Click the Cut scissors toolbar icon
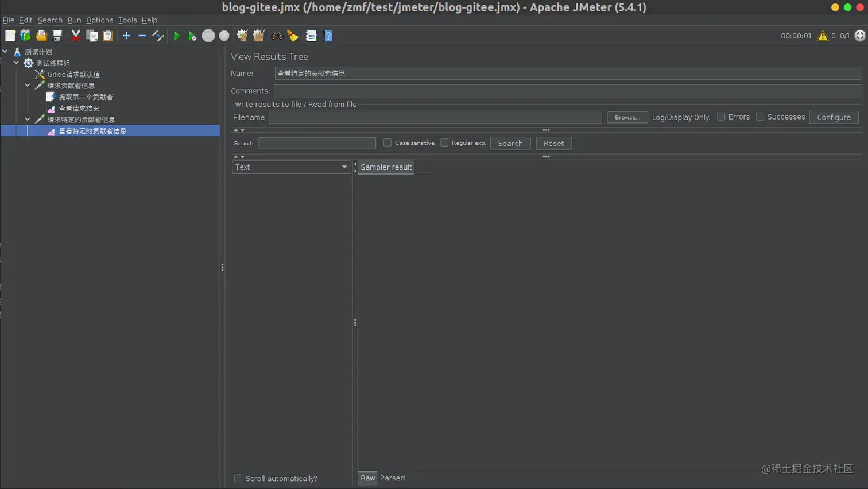This screenshot has height=489, width=868. [76, 36]
